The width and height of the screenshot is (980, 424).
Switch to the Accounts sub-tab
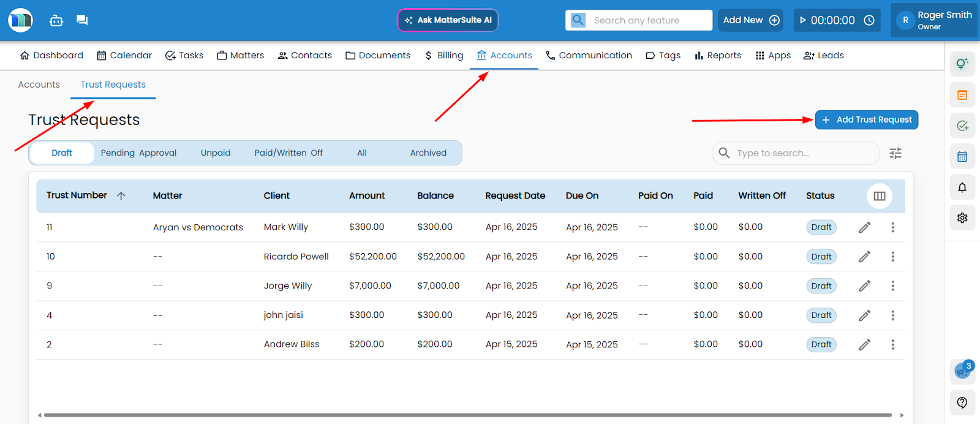39,85
